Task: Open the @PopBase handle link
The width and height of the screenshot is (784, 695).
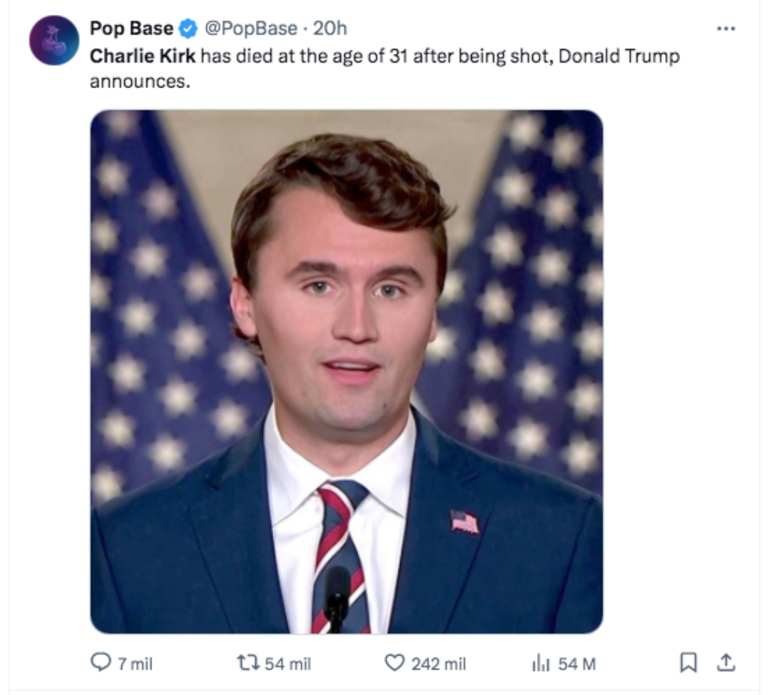Action: (x=251, y=29)
